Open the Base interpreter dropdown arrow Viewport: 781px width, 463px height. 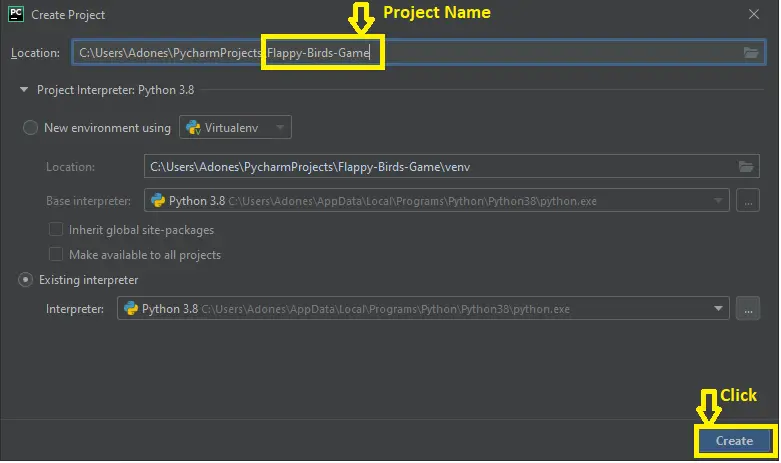tap(718, 200)
